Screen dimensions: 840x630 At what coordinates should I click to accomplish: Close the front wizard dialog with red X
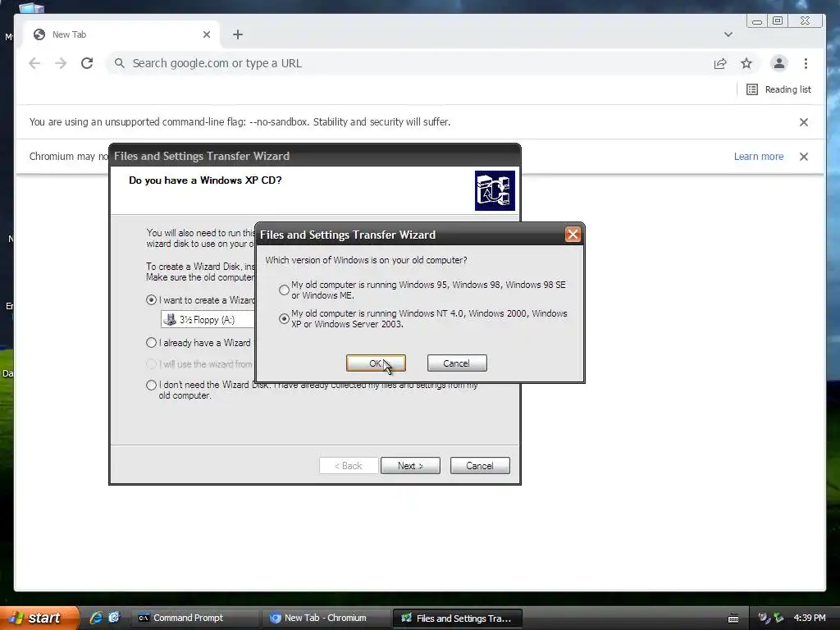(x=573, y=234)
